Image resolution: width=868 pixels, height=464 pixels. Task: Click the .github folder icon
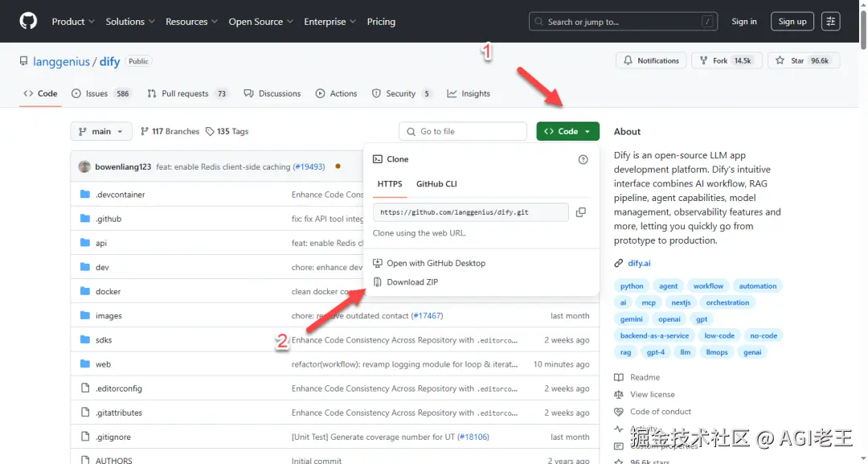pyautogui.click(x=84, y=219)
